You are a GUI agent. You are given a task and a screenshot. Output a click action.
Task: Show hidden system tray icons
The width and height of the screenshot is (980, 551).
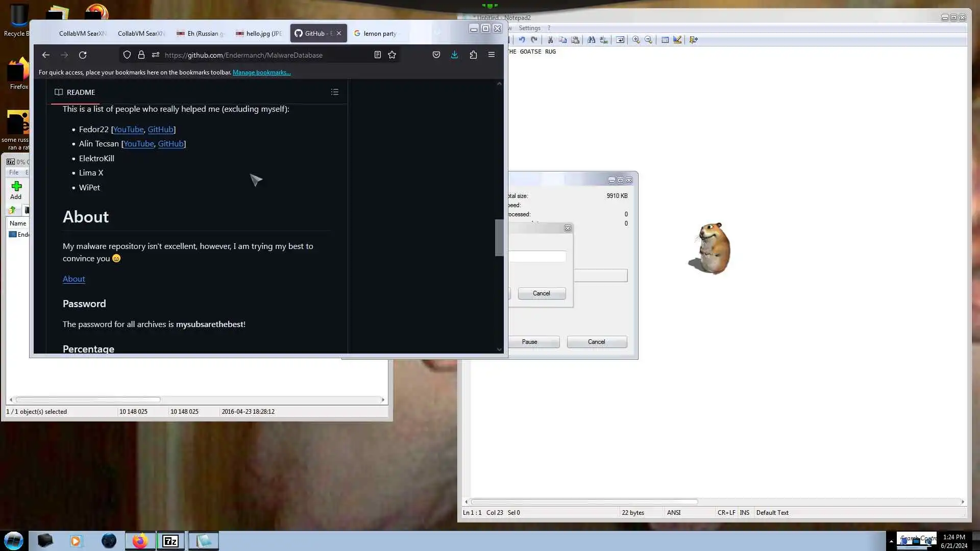891,541
